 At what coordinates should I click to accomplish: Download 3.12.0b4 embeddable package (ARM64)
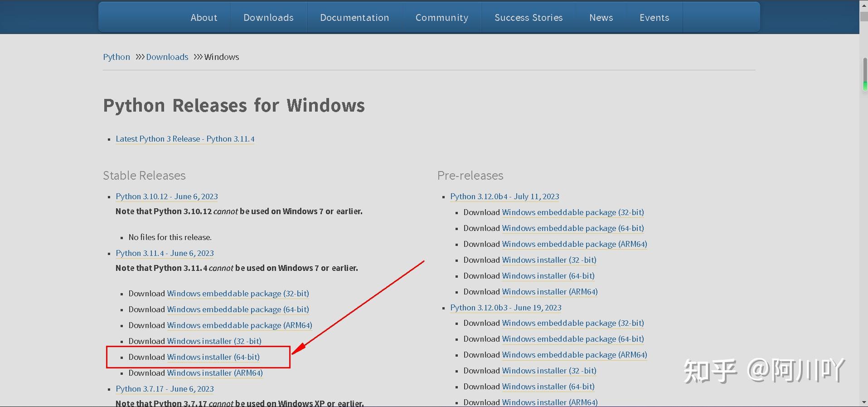[x=574, y=244]
